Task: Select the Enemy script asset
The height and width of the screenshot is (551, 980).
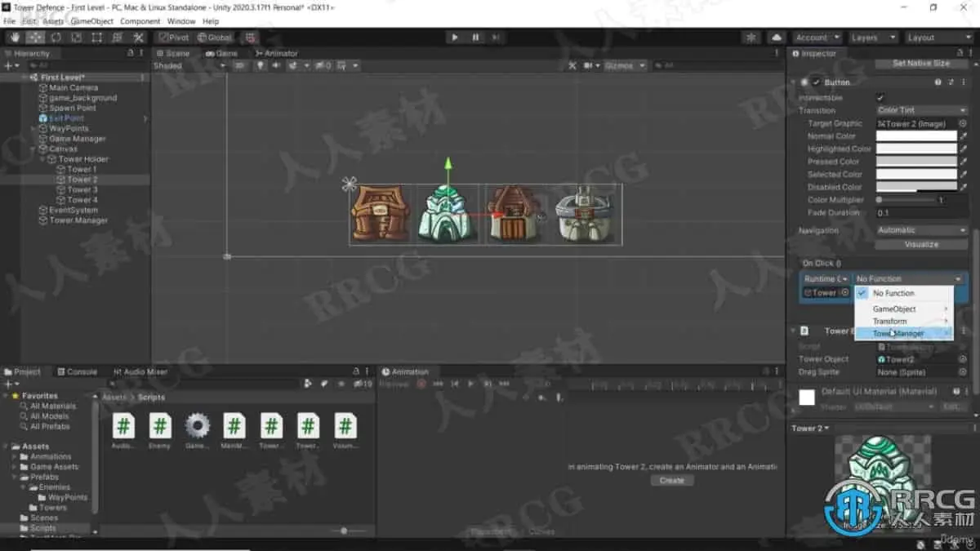Action: coord(160,431)
